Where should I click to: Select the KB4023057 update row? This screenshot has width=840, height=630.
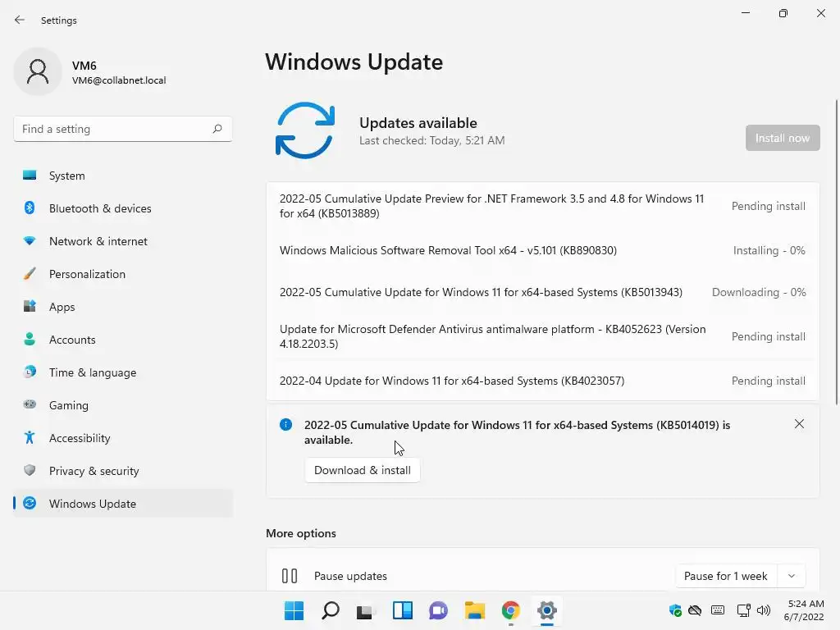[543, 381]
